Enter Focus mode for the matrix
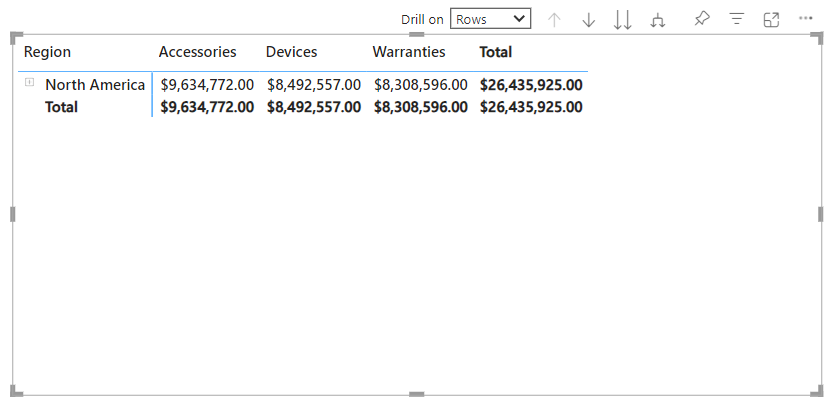Viewport: 834px width, 404px height. point(771,19)
